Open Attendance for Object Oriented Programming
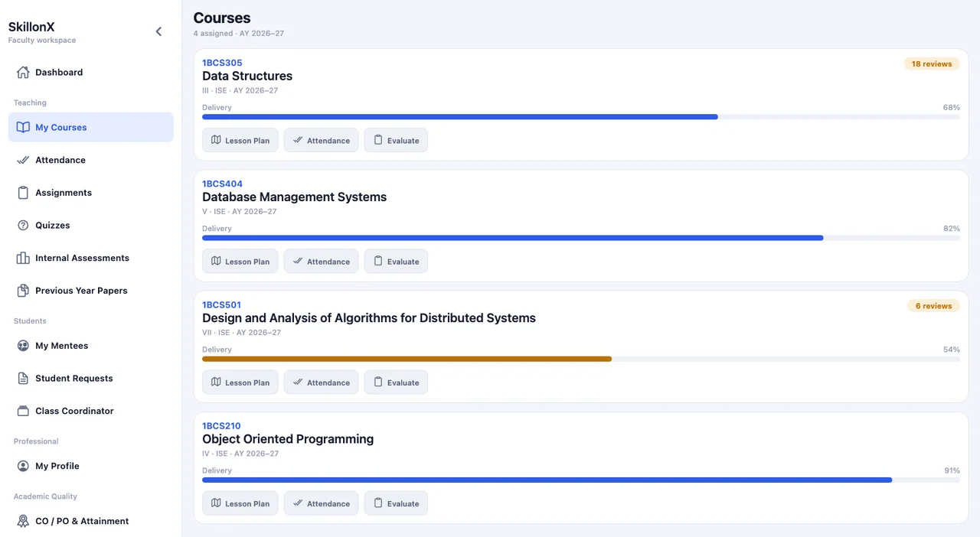Viewport: 980px width, 537px height. [321, 503]
